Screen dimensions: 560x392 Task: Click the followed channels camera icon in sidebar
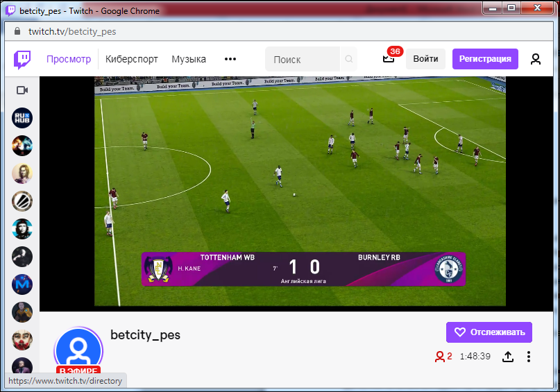tap(22, 90)
